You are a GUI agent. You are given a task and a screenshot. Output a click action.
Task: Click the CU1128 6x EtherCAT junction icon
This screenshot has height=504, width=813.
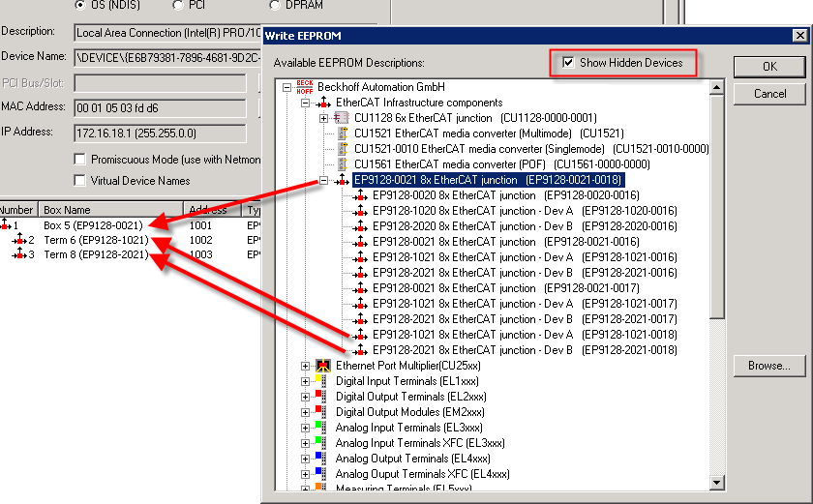coord(341,118)
